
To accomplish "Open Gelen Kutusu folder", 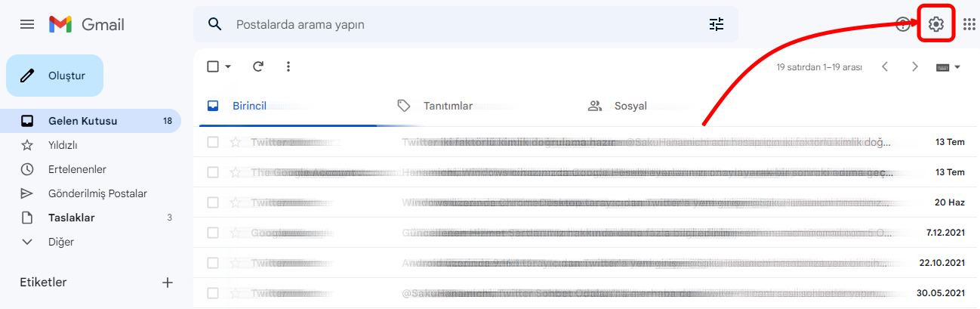I will 90,121.
